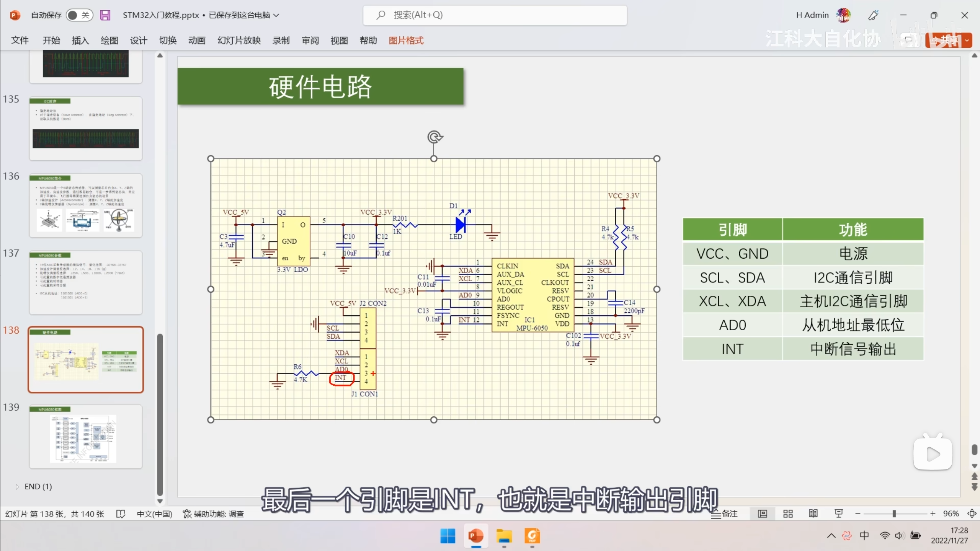Click the pen drawing icon in title bar
The height and width of the screenshot is (551, 980).
873,15
